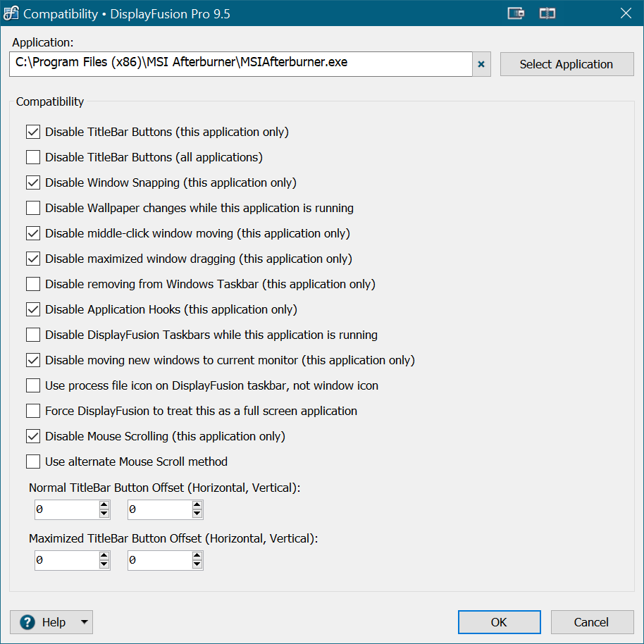Image resolution: width=644 pixels, height=644 pixels.
Task: Increase the Maximized TitleBar vertical offset
Action: click(197, 556)
